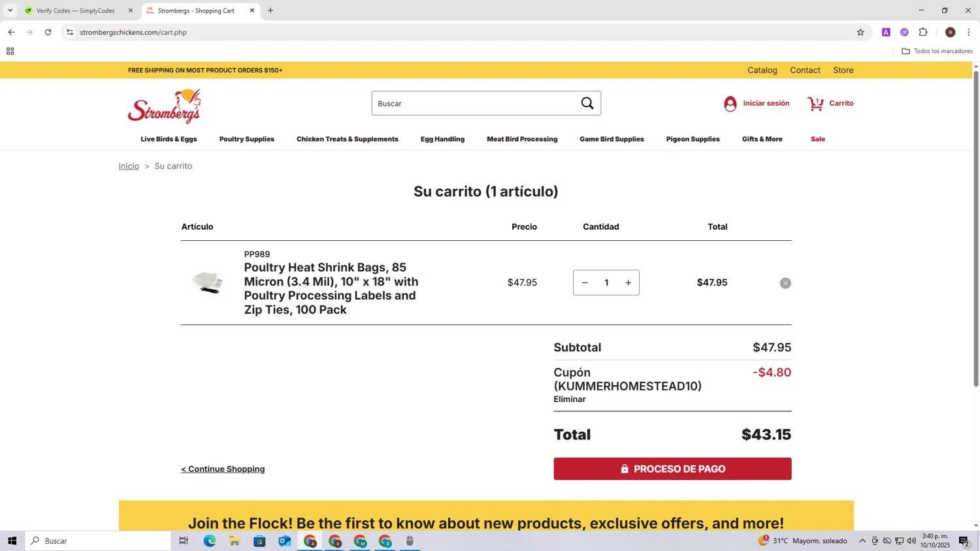
Task: Go back with the browser back arrow
Action: coord(11,32)
